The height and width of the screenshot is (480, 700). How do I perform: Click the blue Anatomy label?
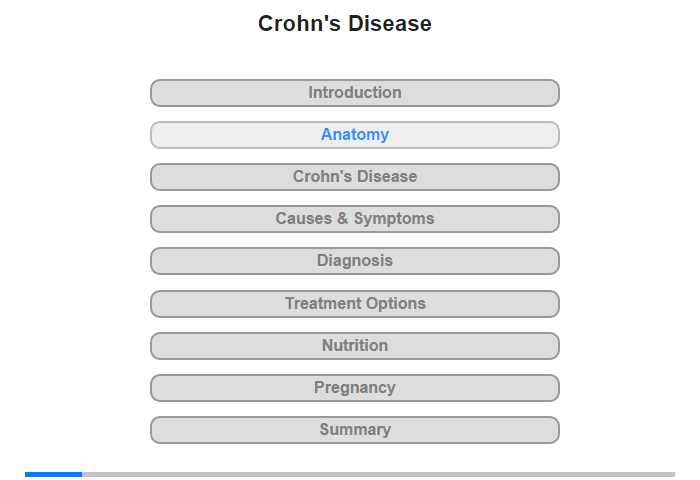[x=355, y=135]
